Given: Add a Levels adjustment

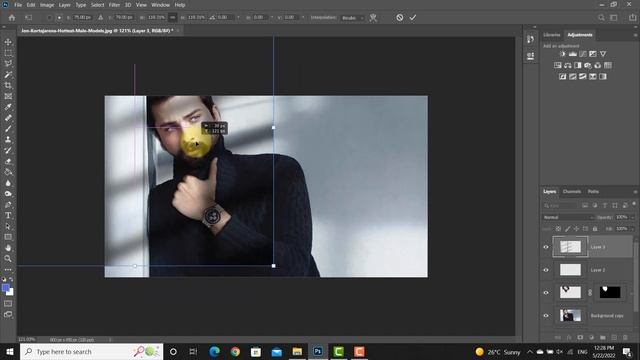Looking at the screenshot, I should point(573,54).
